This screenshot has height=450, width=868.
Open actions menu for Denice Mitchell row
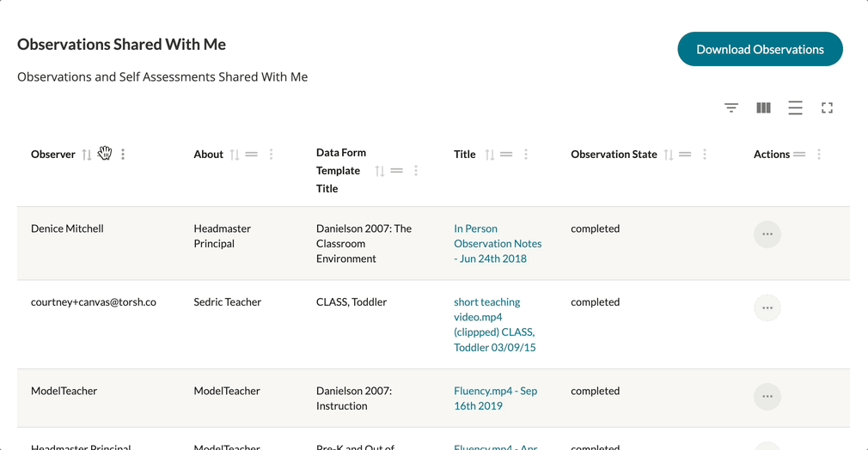click(x=767, y=234)
